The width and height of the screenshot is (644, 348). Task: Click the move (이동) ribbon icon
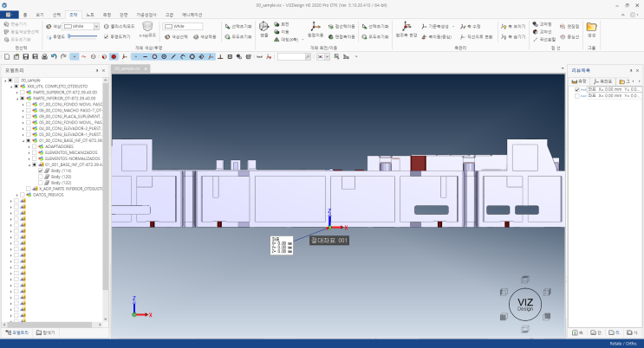click(x=276, y=32)
